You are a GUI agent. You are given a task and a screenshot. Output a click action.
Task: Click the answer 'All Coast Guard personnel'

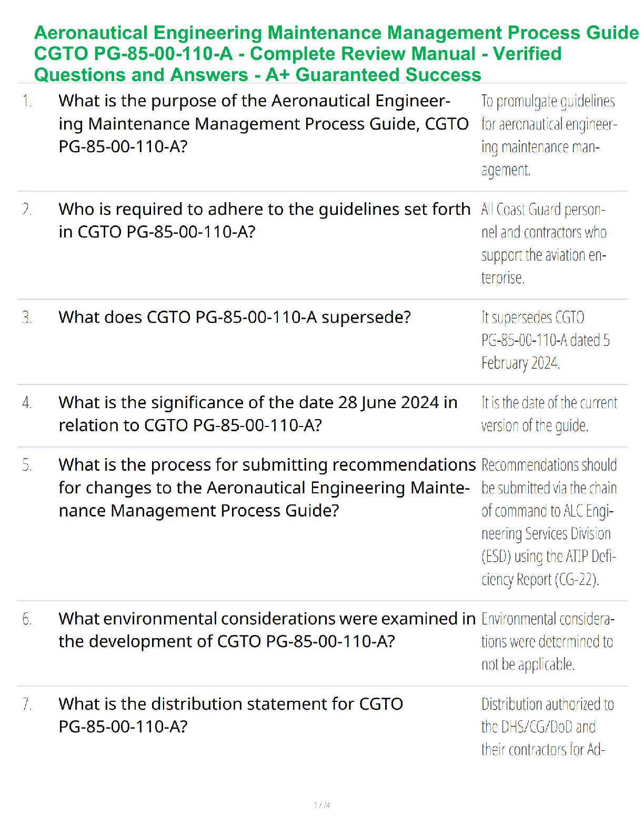tap(544, 243)
